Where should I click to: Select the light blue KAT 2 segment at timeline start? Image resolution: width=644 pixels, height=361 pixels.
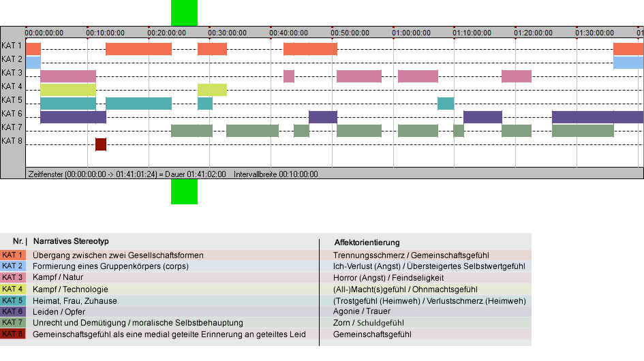coord(33,63)
